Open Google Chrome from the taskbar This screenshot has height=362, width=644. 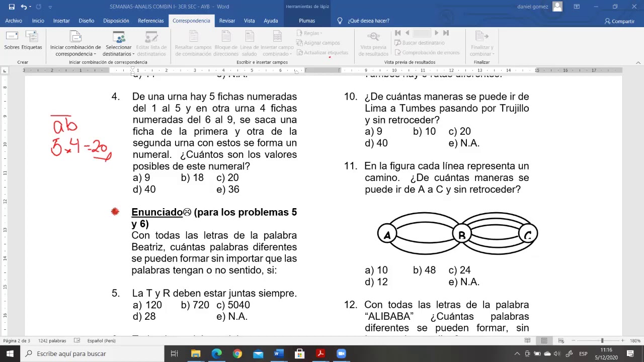point(237,353)
